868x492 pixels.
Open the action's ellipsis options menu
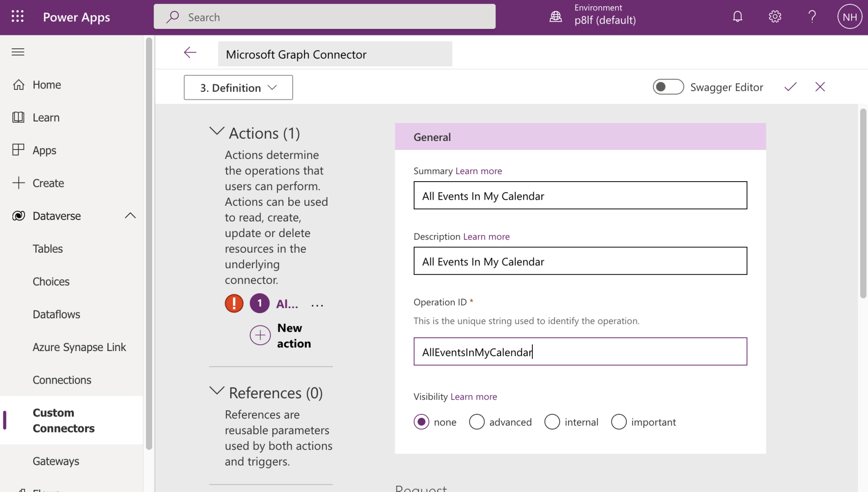(317, 305)
